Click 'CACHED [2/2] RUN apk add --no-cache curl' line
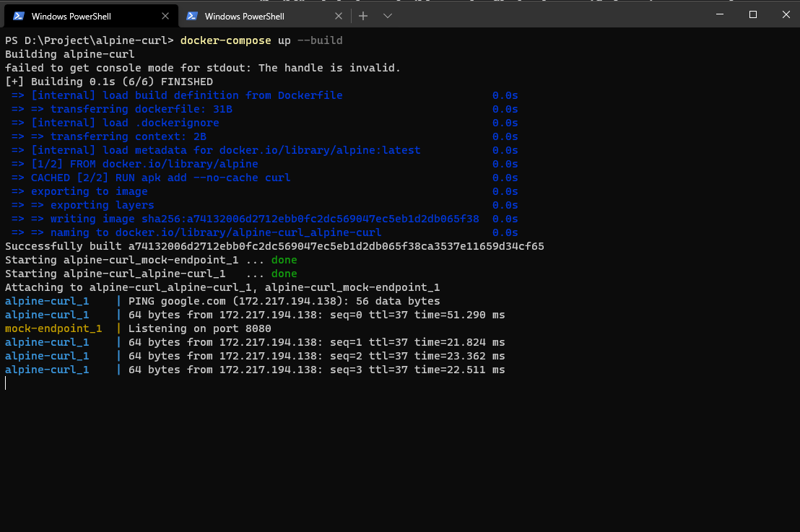 (264, 178)
